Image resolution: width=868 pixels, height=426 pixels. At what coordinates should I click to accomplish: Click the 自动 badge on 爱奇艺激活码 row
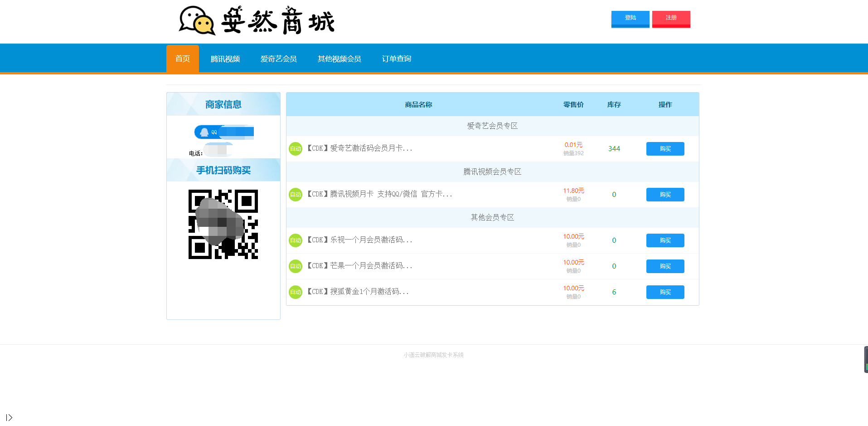296,149
